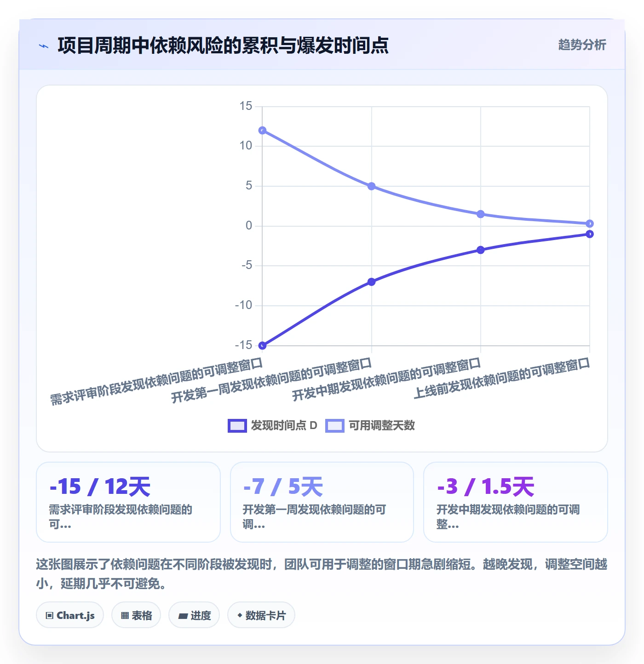Click x-axis label 开发中期发现依赖问题的可调整窗口
The image size is (644, 664).
pyautogui.click(x=386, y=380)
